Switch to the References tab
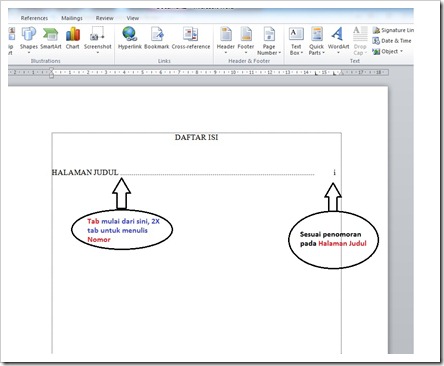The height and width of the screenshot is (366, 444). pyautogui.click(x=34, y=18)
